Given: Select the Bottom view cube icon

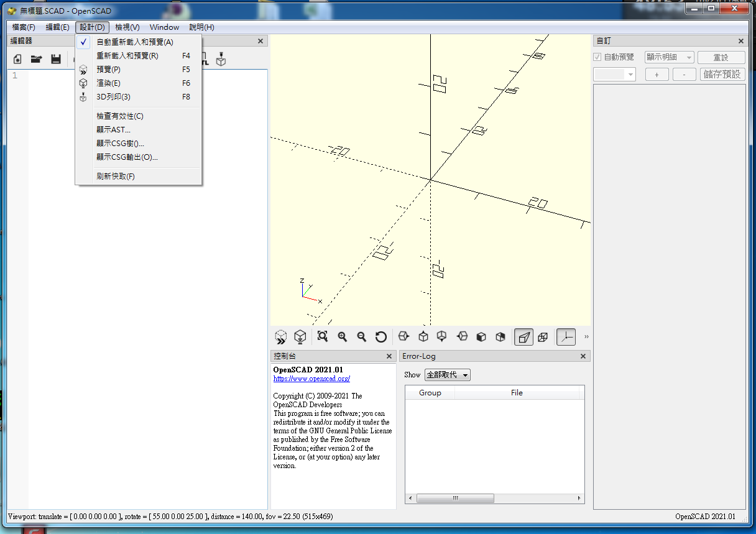Looking at the screenshot, I should tap(442, 336).
